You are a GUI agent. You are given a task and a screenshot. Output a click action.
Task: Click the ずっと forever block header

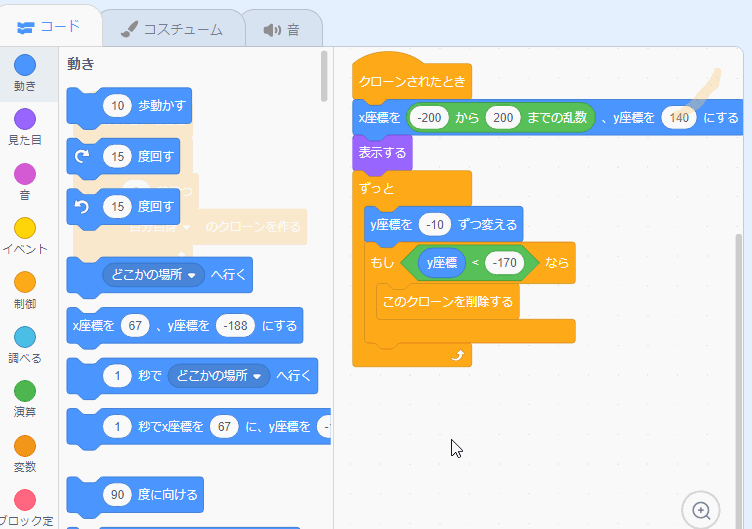pos(412,188)
